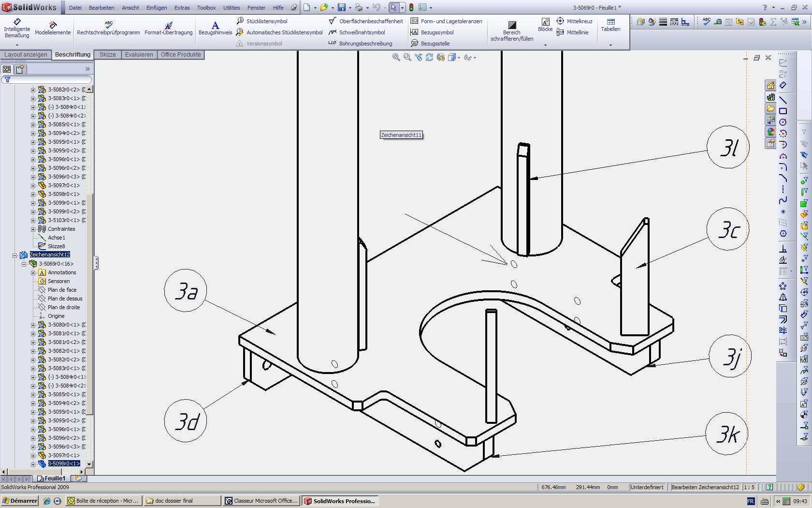Viewport: 812px width, 508px height.
Task: Insert a Mittellinie centerline
Action: pyautogui.click(x=572, y=32)
